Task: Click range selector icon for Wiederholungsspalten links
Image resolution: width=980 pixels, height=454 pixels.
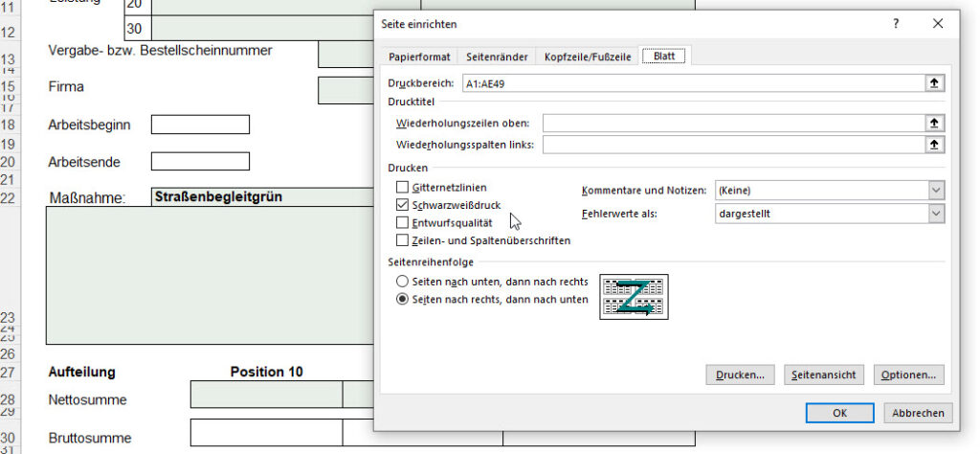Action: 934,145
